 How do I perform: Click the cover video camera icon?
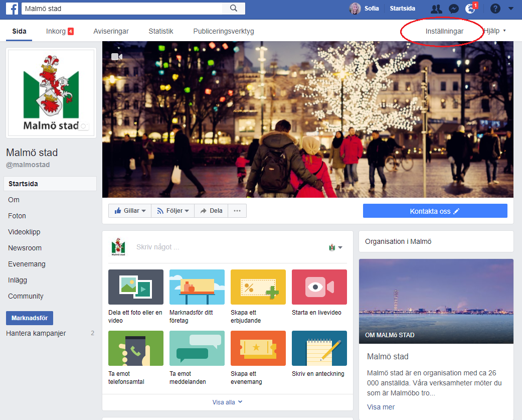pyautogui.click(x=116, y=57)
